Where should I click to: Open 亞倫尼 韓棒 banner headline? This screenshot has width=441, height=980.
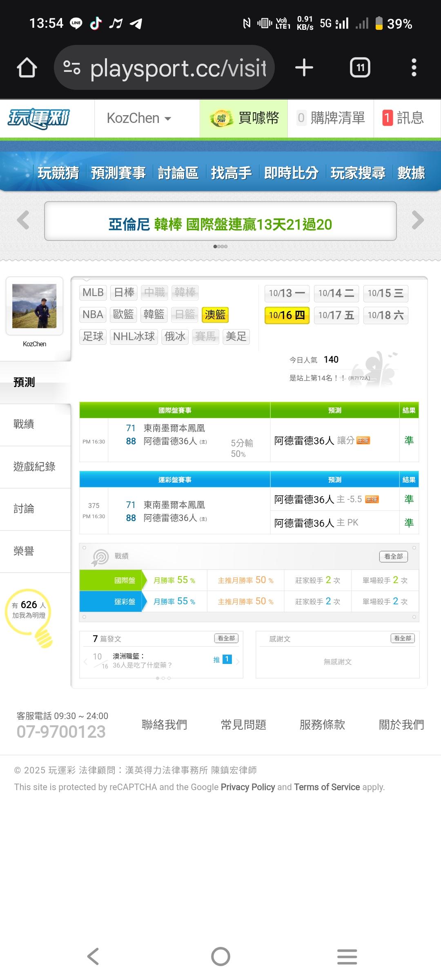[220, 224]
